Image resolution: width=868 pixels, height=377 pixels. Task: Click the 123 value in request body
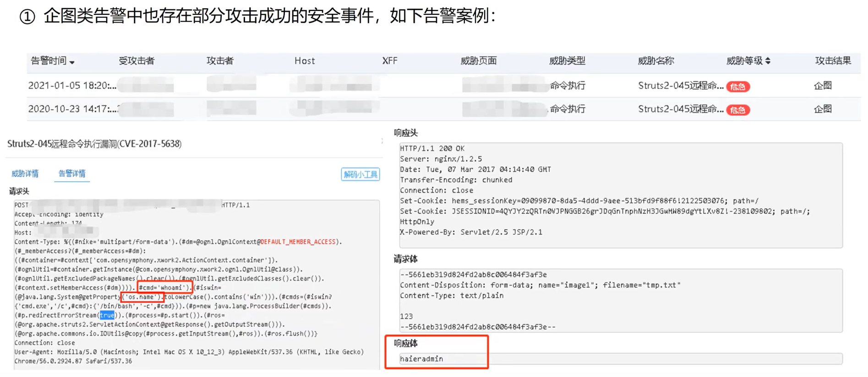(406, 316)
